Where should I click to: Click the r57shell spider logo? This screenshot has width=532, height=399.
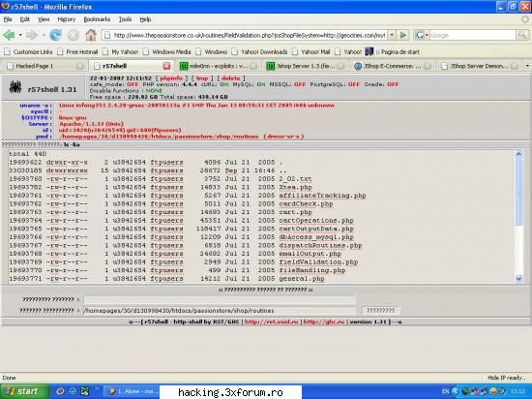tap(15, 87)
